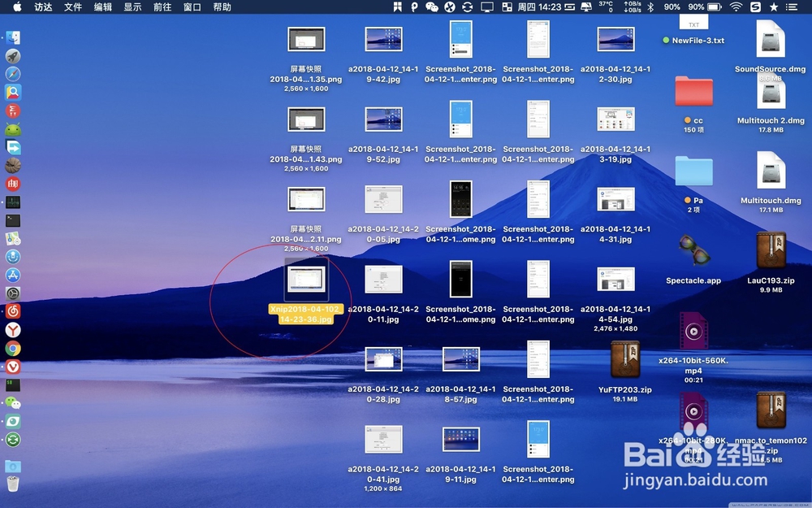The image size is (812, 508).
Task: Open Vivaldi browser in the Dock
Action: [x=13, y=367]
